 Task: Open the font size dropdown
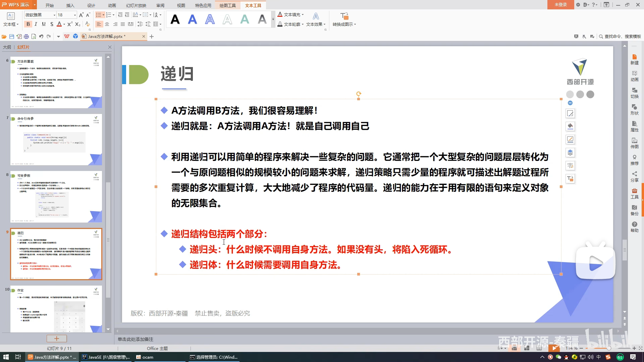pyautogui.click(x=75, y=15)
